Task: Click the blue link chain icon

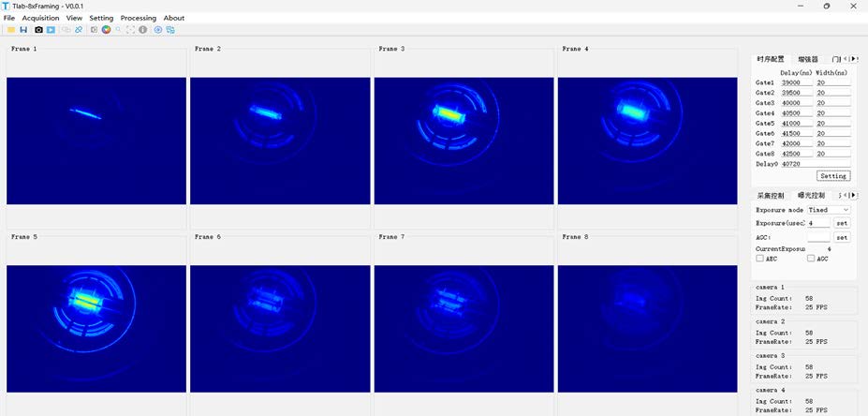Action: click(78, 30)
